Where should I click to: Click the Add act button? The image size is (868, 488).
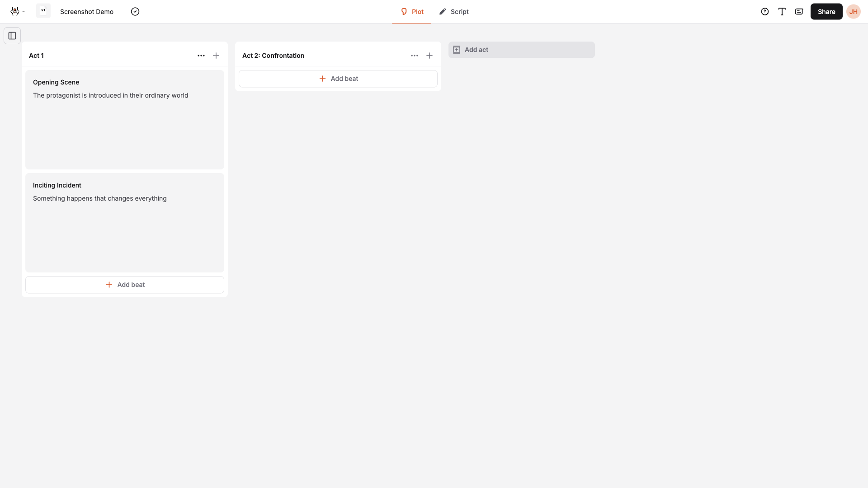(x=522, y=50)
